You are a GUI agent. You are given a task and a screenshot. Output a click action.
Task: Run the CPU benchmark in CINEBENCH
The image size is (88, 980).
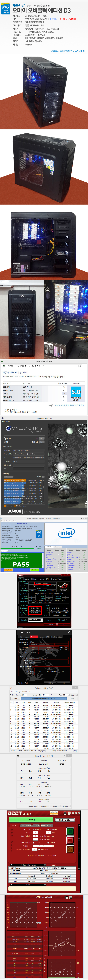[42, 442]
